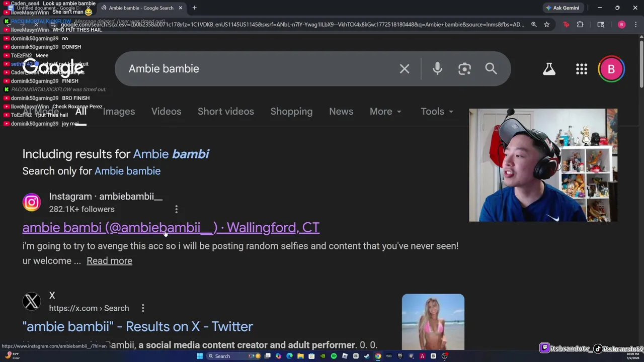This screenshot has width=644, height=362.
Task: Open Steam from taskbar
Action: click(x=366, y=356)
